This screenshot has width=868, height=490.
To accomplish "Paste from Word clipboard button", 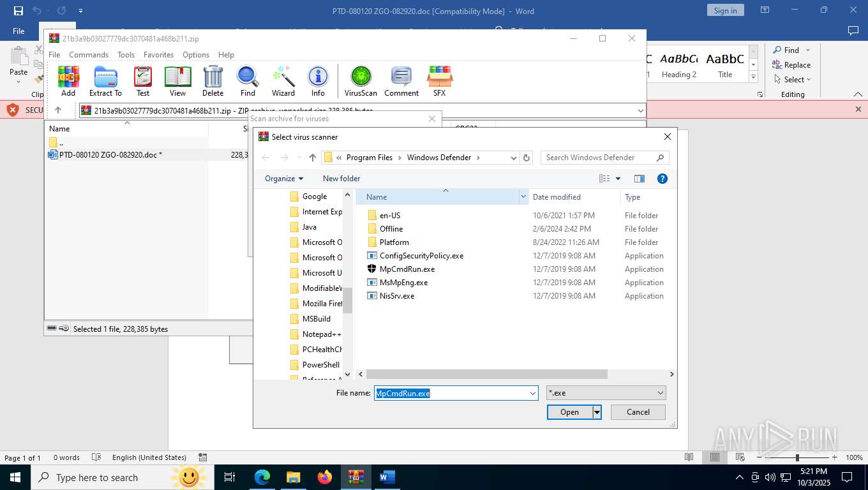I will click(x=19, y=64).
